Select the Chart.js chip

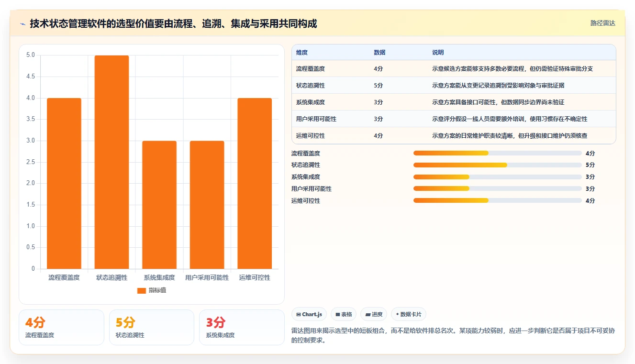point(309,314)
